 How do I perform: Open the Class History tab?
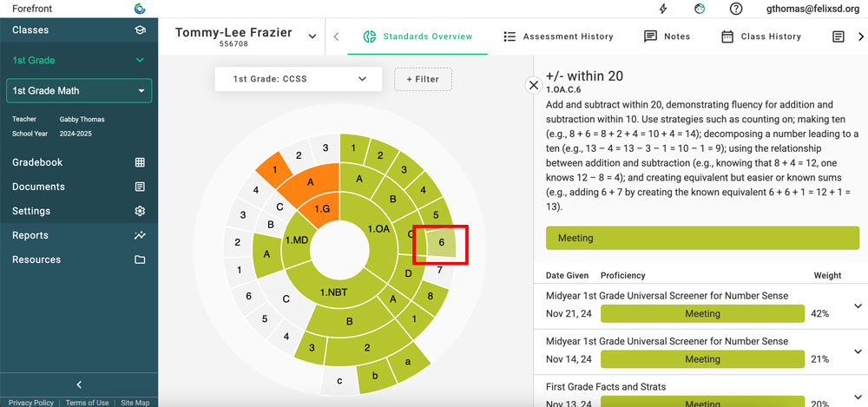tap(761, 36)
